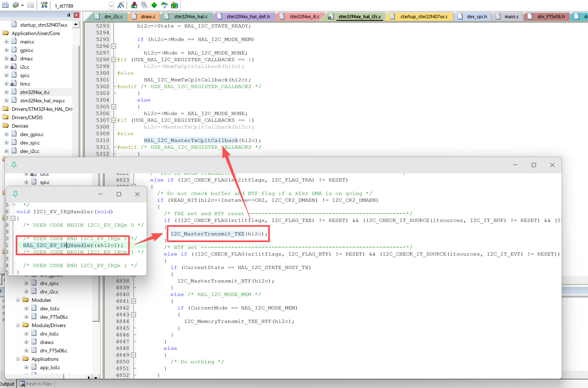588x388 pixels.
Task: Open Manage Run-Time Environment green diamond icon
Action: (154, 5)
